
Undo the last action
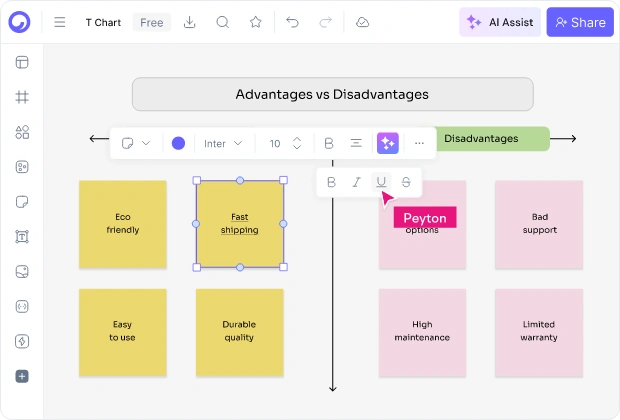pyautogui.click(x=292, y=22)
